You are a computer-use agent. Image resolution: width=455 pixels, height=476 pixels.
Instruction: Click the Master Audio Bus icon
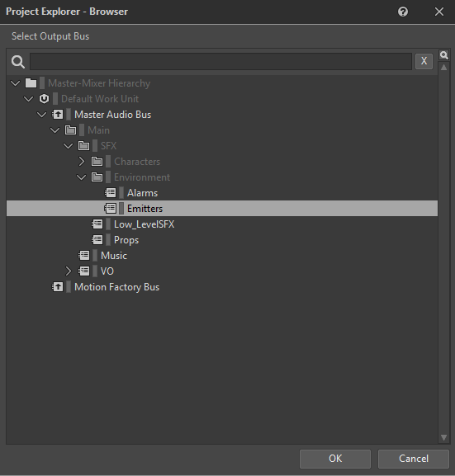[x=58, y=115]
